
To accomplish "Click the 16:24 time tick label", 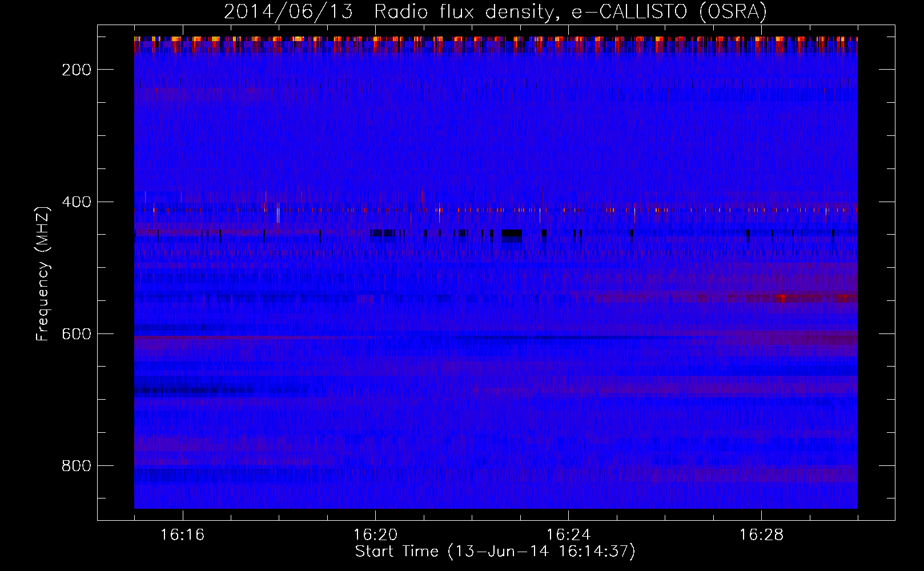I will coord(568,535).
